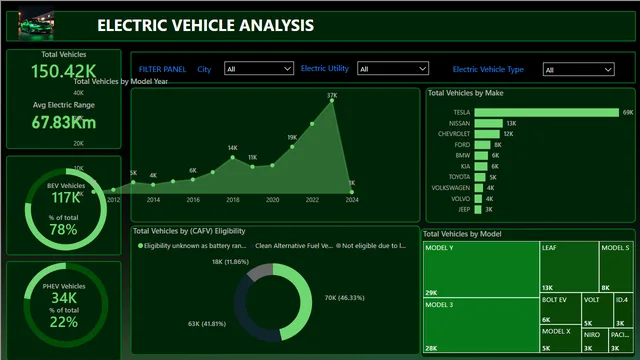The image size is (640, 360).
Task: Click the green car thumbnail in header
Action: [36, 25]
